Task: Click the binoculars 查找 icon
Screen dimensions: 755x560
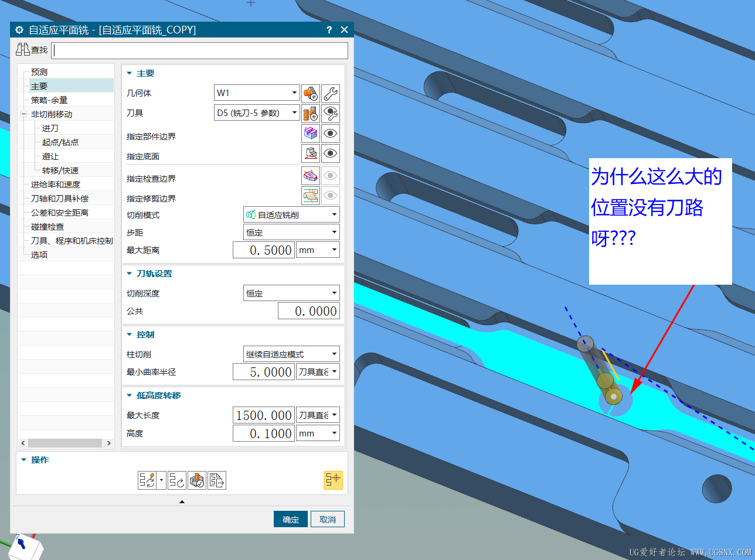Action: (23, 50)
